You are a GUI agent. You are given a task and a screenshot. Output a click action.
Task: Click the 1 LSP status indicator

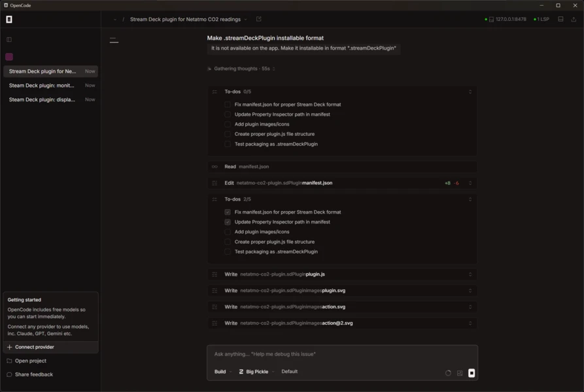point(541,20)
